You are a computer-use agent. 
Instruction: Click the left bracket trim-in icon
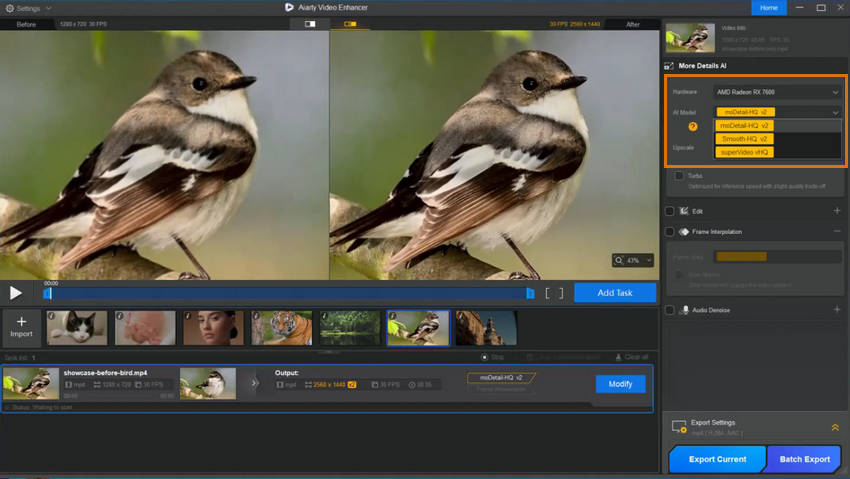coord(548,293)
